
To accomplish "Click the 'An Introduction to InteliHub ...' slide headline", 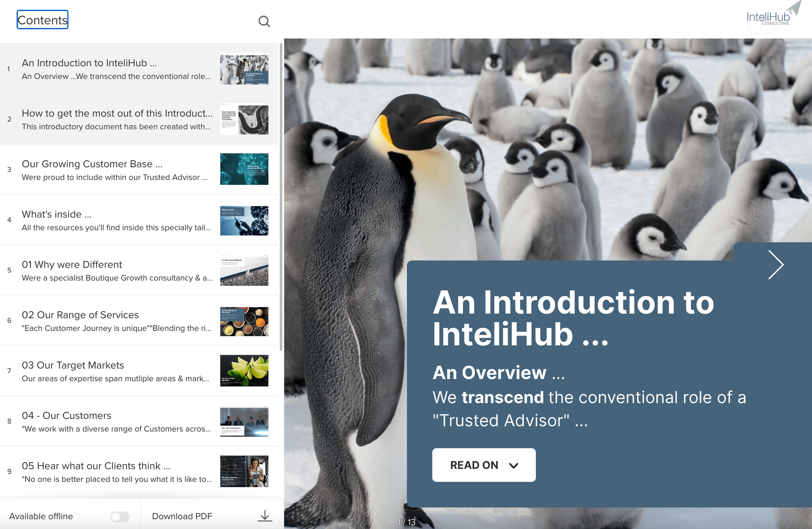I will point(573,318).
